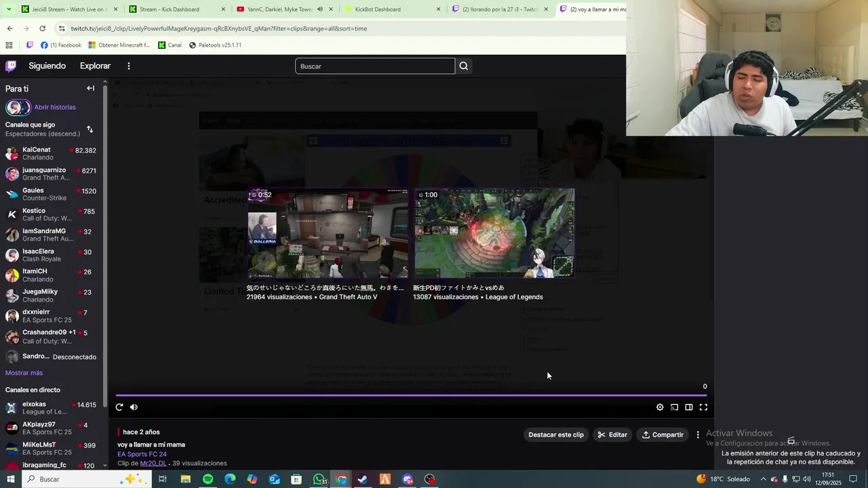Expand Mostrar más followed channels
The image size is (868, 488).
24,373
